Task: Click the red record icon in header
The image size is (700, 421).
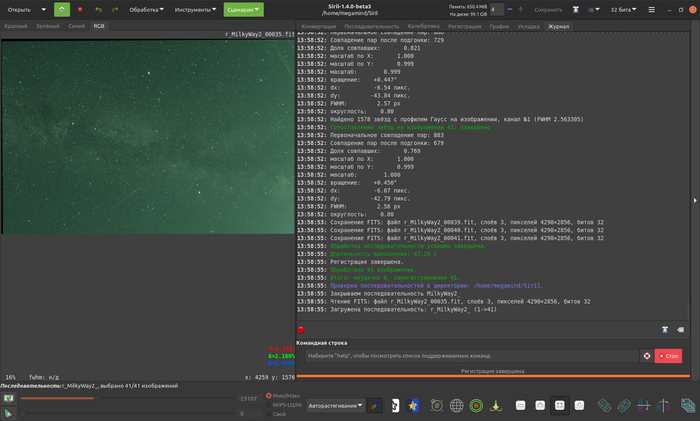Action: [x=80, y=9]
